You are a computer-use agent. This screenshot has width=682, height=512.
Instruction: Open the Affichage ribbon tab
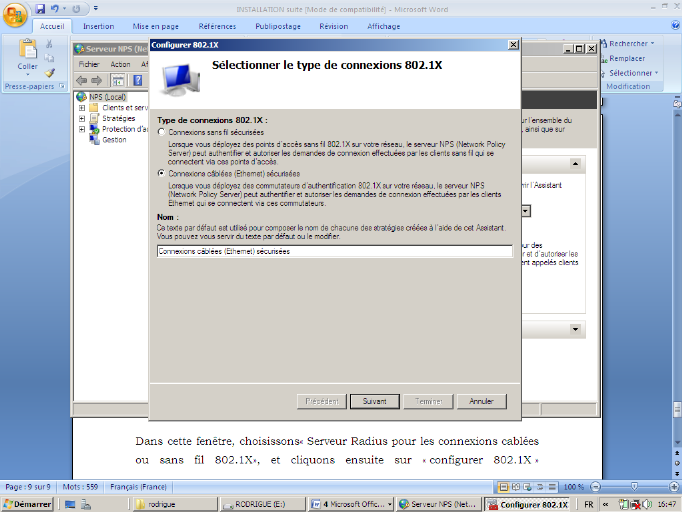coord(384,27)
